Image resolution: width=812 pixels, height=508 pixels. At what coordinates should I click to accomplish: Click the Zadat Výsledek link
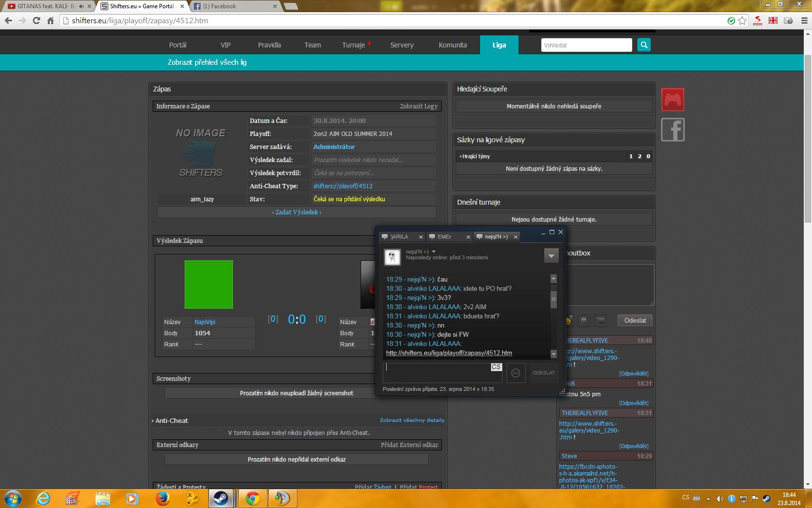coord(297,212)
